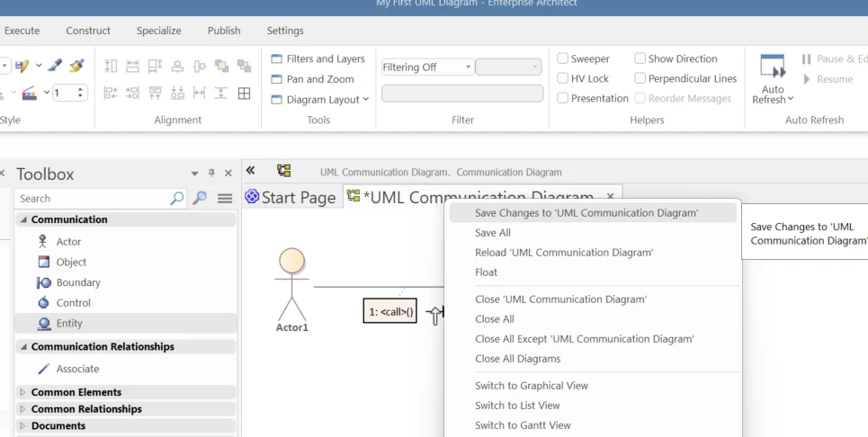Open the Filtering Off dropdown
The height and width of the screenshot is (437, 868).
tap(427, 67)
